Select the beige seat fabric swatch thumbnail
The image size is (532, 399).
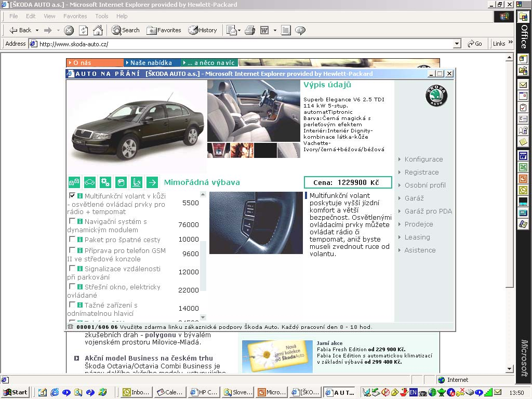click(x=289, y=150)
